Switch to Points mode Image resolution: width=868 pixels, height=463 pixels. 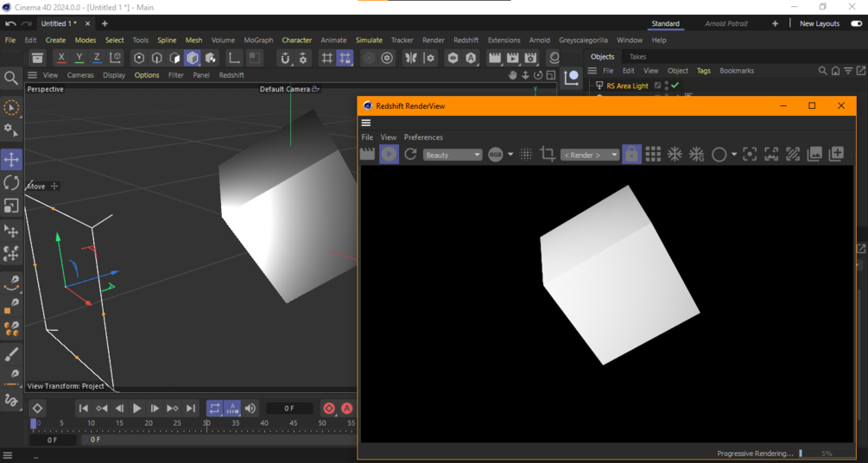(x=140, y=58)
